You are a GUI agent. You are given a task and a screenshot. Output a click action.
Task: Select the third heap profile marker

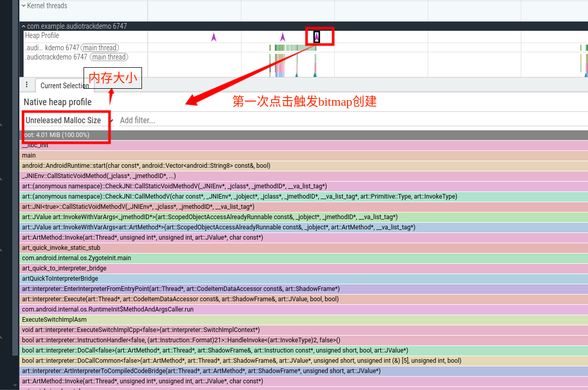point(316,37)
